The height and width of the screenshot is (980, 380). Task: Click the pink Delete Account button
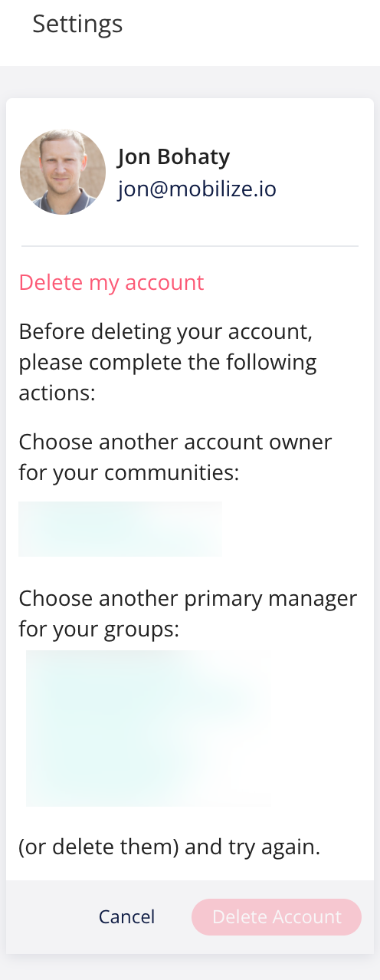pos(277,916)
